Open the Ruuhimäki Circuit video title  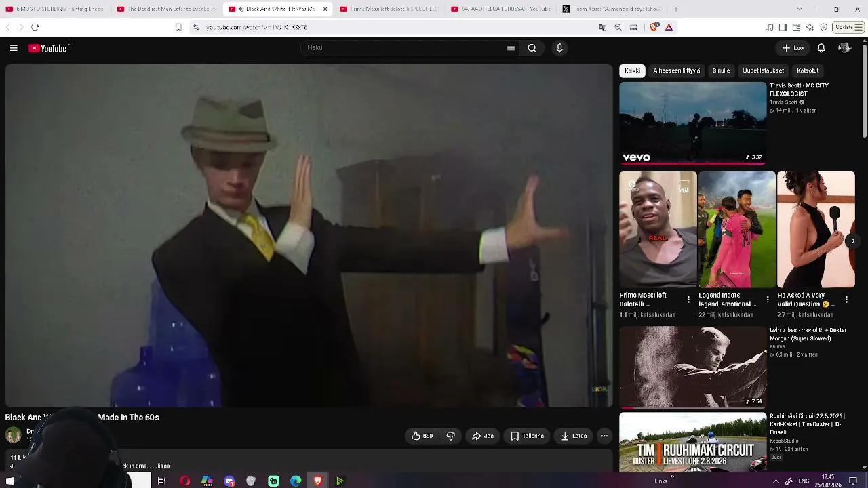click(x=807, y=424)
